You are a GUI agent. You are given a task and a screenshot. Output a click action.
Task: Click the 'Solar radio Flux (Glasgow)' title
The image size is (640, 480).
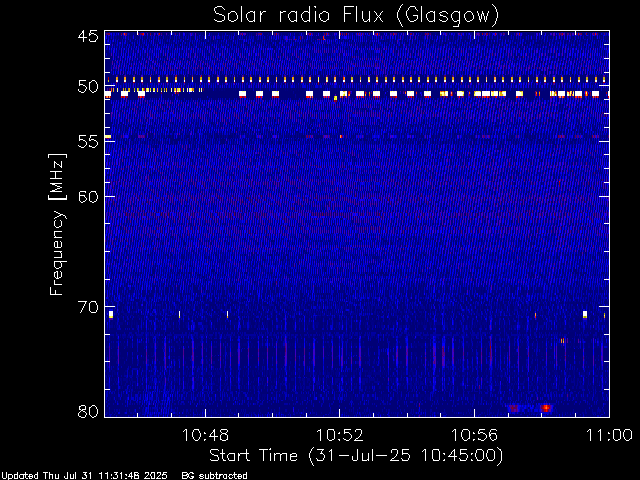point(356,16)
